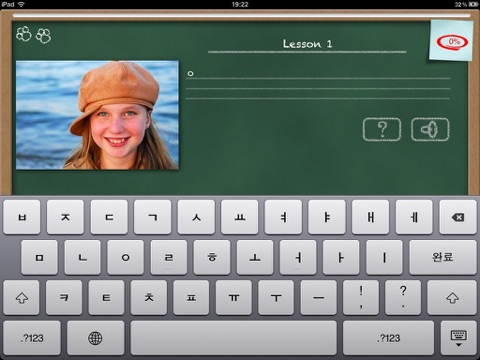This screenshot has width=480, height=360.
Task: Tap the ㄴ key
Action: pos(82,257)
